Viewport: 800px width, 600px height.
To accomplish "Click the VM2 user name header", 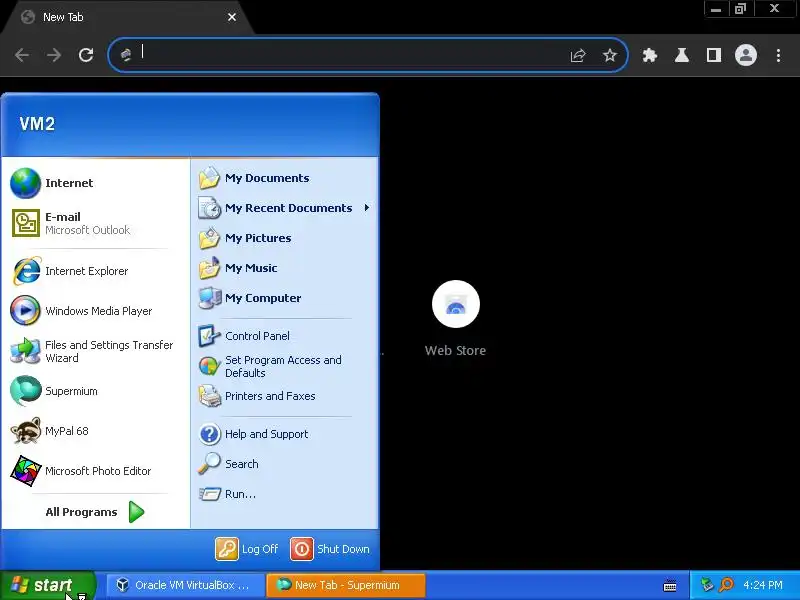I will coord(37,124).
